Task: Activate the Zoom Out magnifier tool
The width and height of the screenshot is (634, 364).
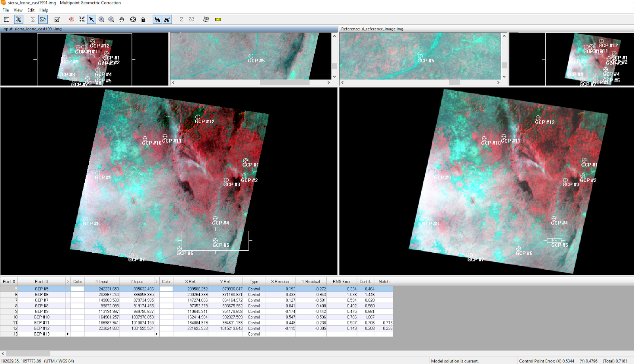Action: (111, 19)
